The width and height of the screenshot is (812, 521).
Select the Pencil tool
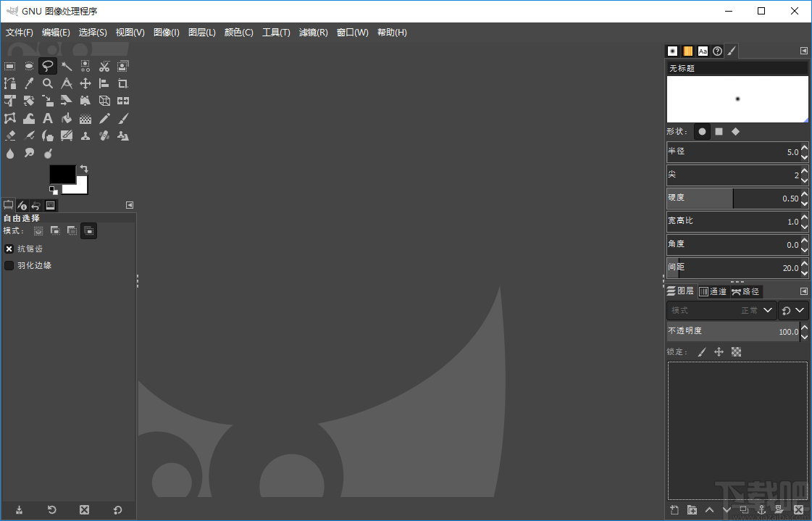[104, 119]
